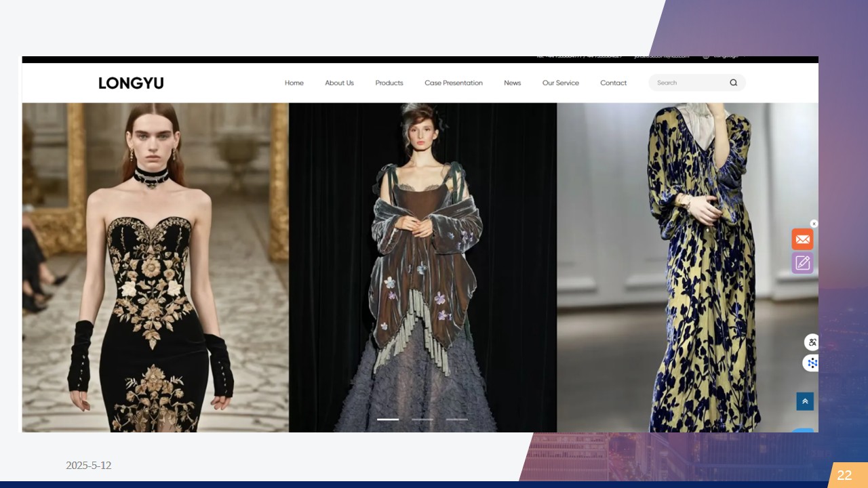Select the first carousel slide indicator
The width and height of the screenshot is (868, 488).
388,420
